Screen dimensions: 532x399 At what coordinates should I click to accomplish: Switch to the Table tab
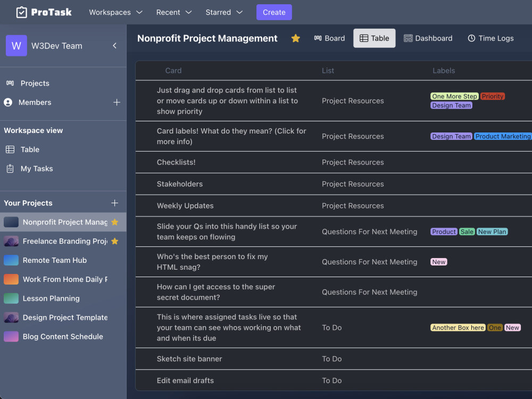[x=374, y=38]
